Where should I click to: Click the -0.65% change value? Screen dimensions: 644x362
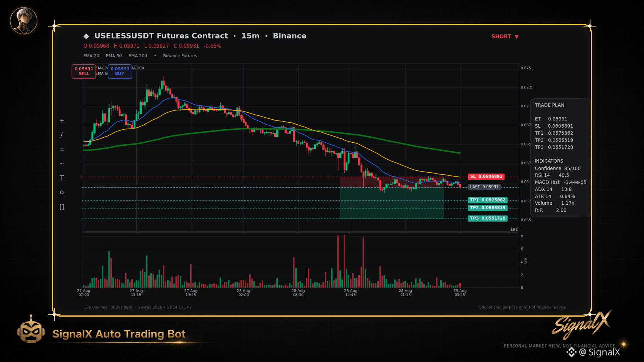coord(213,46)
